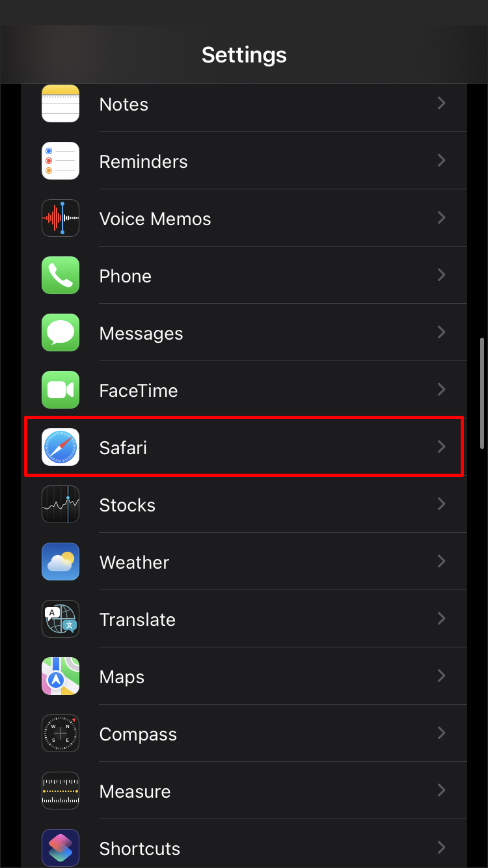This screenshot has width=488, height=868.
Task: Open Messages settings label
Action: pos(141,333)
